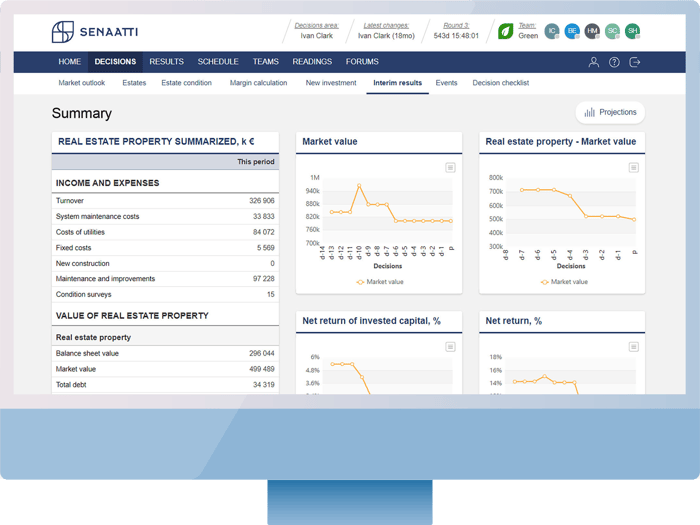Click the peak data point at d-10
This screenshot has width=700, height=525.
pos(359,186)
